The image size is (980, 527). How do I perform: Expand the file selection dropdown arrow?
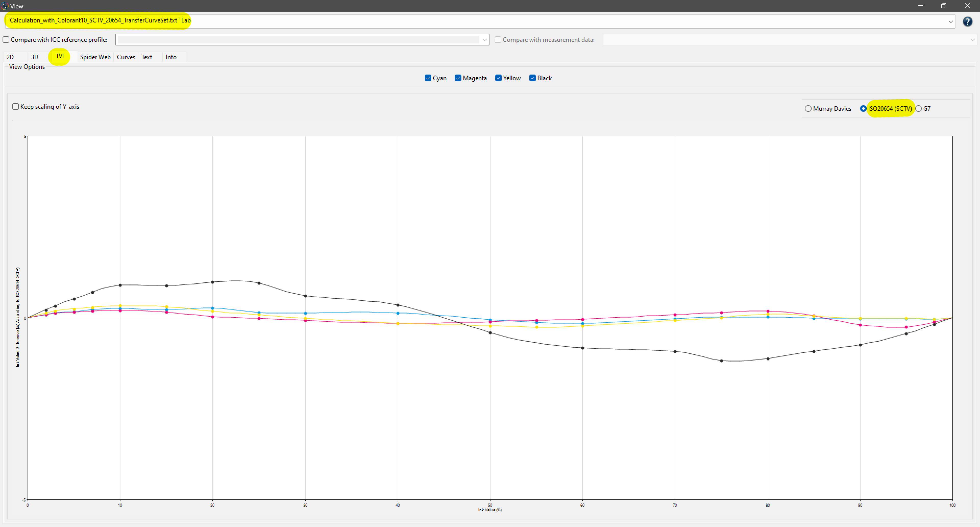(x=950, y=22)
